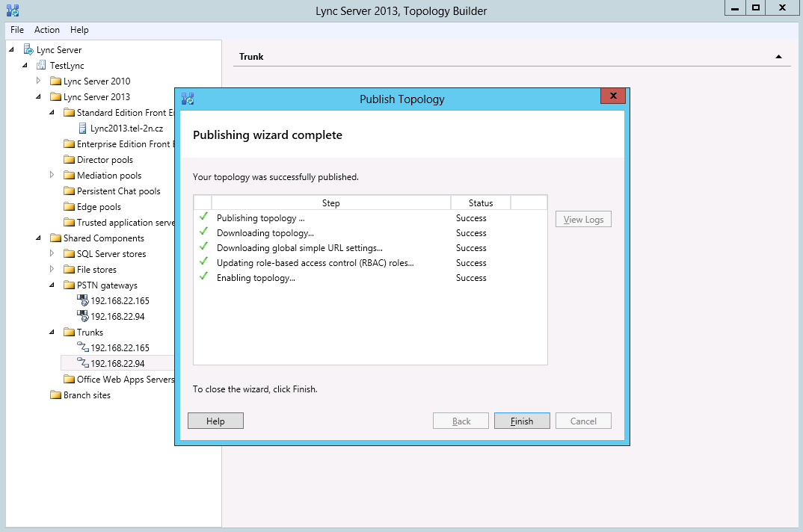
Task: Collapse the Trunks tree node
Action: tap(52, 332)
